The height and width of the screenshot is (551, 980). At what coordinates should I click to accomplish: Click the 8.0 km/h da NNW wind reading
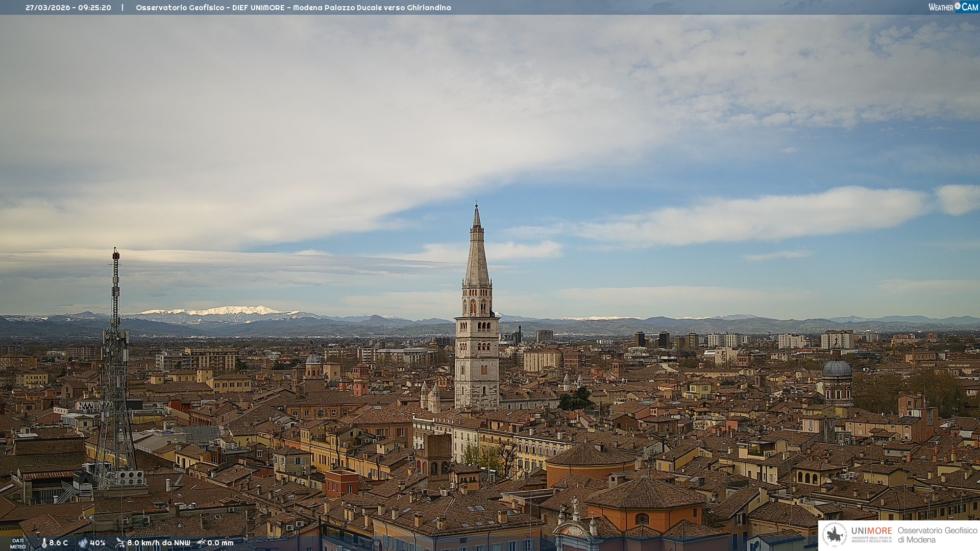coord(158,543)
